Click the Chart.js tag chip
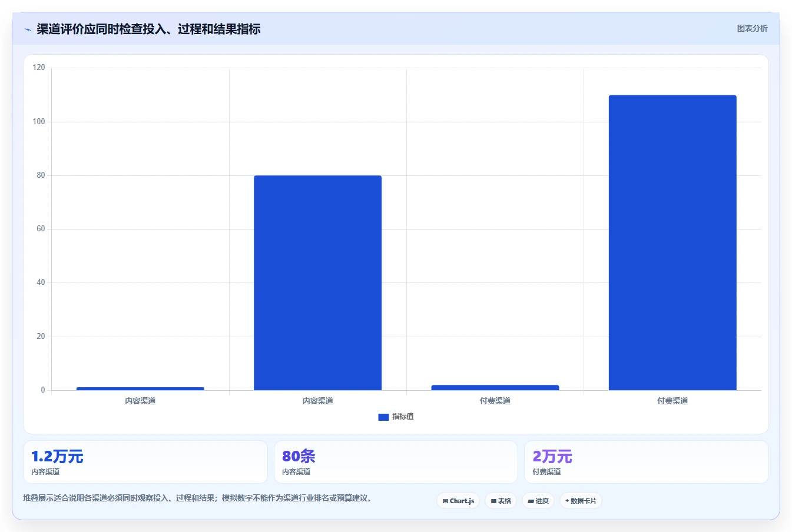The image size is (792, 532). coord(458,501)
